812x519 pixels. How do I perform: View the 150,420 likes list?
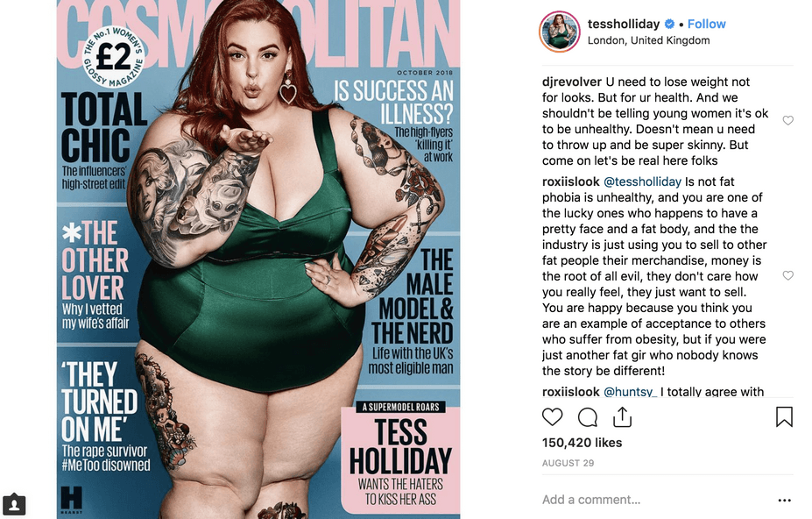click(583, 443)
